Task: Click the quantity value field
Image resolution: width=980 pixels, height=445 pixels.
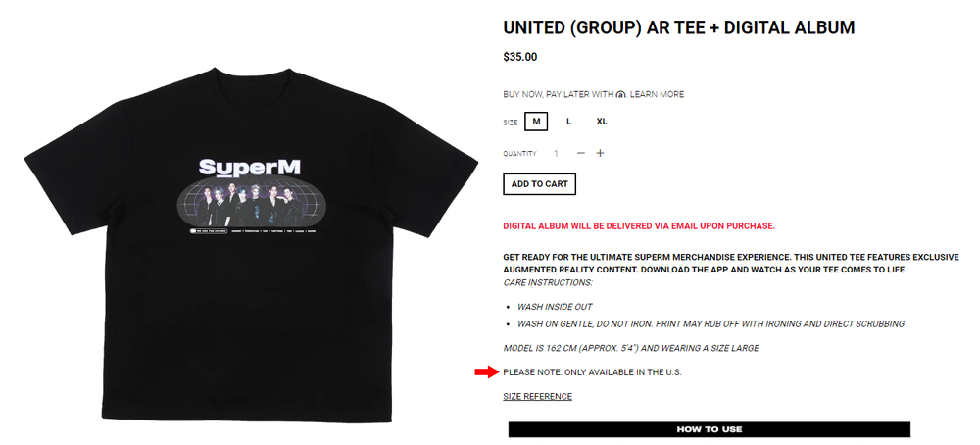Action: coord(556,153)
